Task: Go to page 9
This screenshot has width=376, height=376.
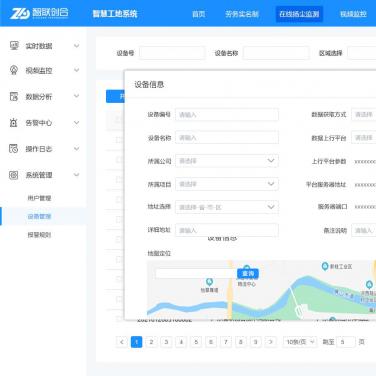Action: [x=256, y=342]
